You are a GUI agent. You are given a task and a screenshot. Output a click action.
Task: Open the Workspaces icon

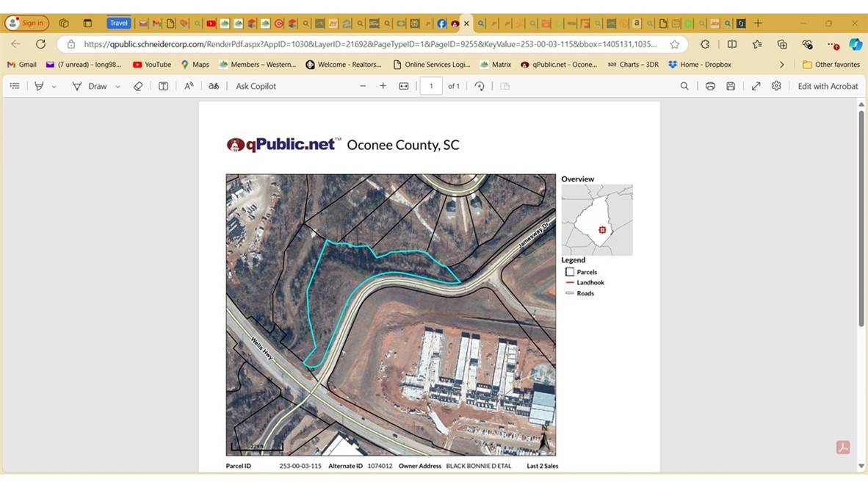tap(64, 23)
